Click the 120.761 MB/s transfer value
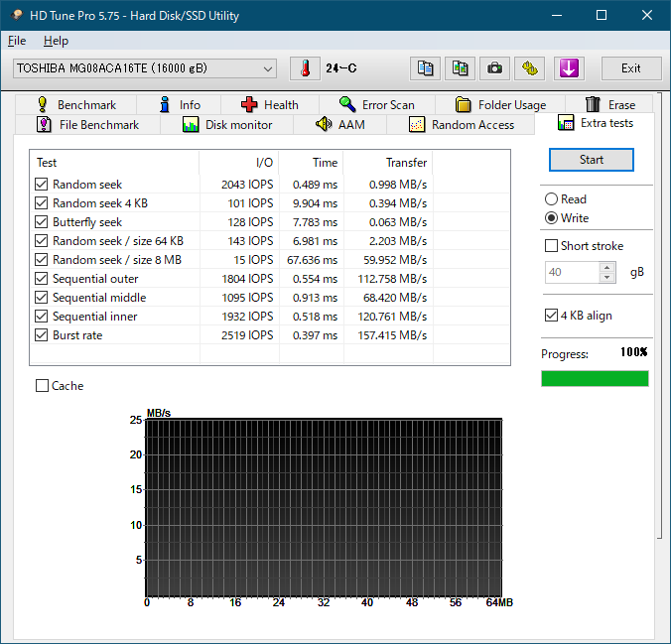Screen dimensions: 671x644 392,317
